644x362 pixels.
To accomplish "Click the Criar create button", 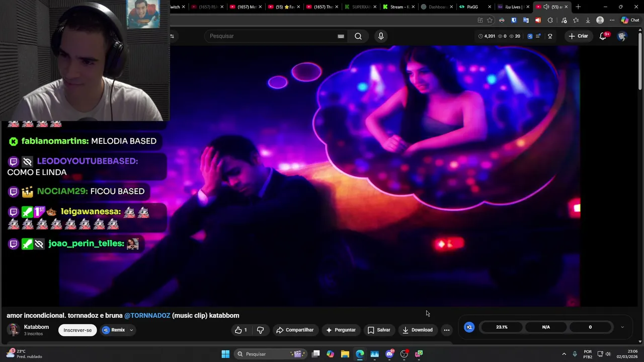I will [578, 36].
